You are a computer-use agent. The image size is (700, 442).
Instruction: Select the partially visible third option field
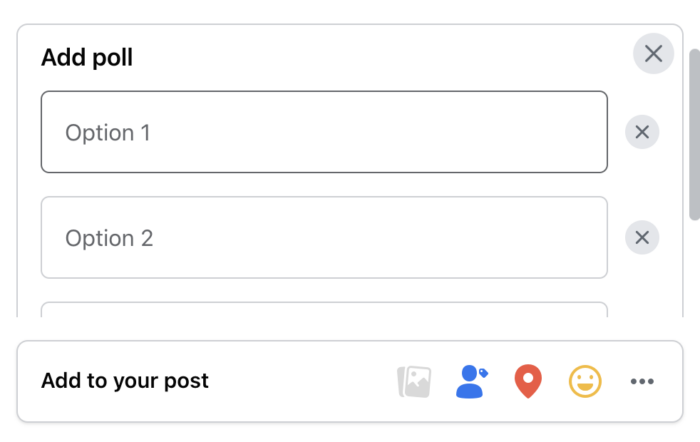(324, 309)
